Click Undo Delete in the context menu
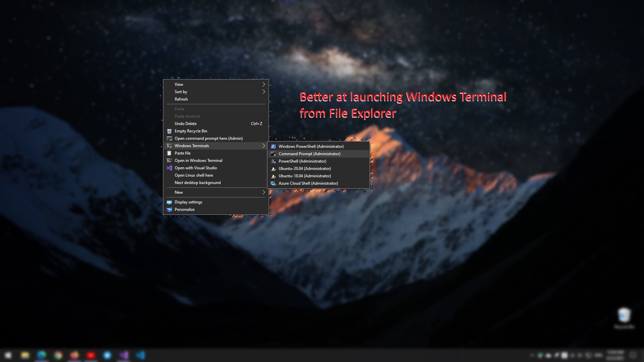 point(185,124)
